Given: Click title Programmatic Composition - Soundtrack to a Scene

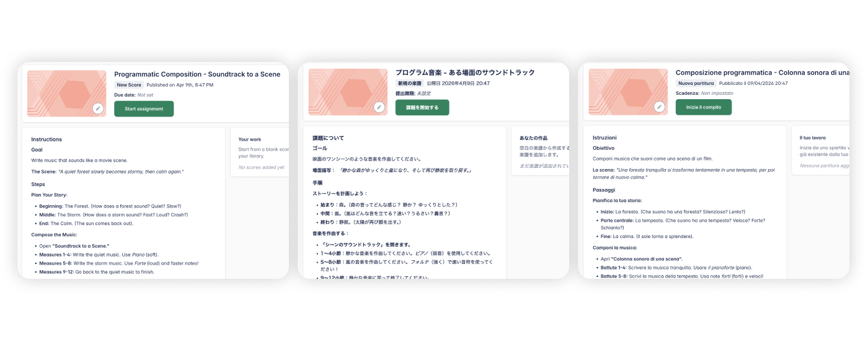Looking at the screenshot, I should 197,74.
